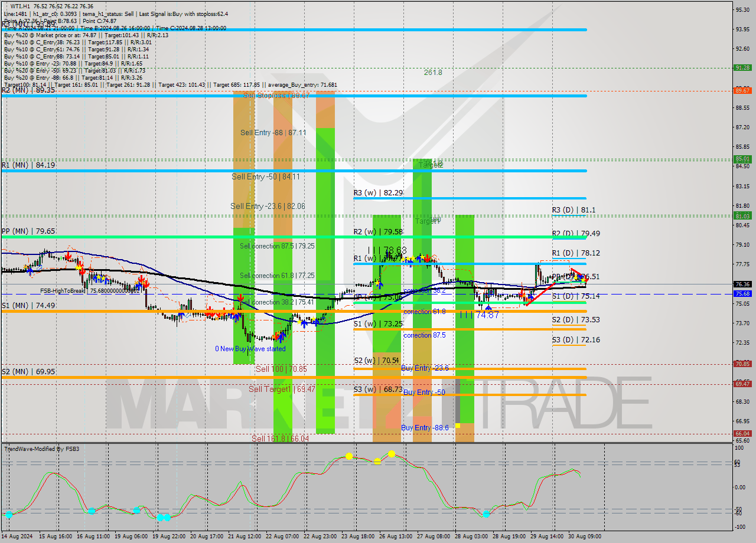This screenshot has width=756, height=543.
Task: Click the orange 89.67 price axis tag
Action: tap(742, 90)
